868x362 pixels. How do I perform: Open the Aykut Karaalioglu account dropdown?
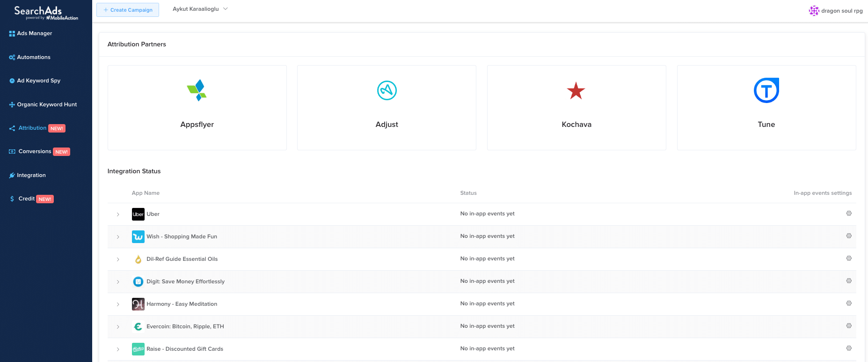[x=200, y=9]
